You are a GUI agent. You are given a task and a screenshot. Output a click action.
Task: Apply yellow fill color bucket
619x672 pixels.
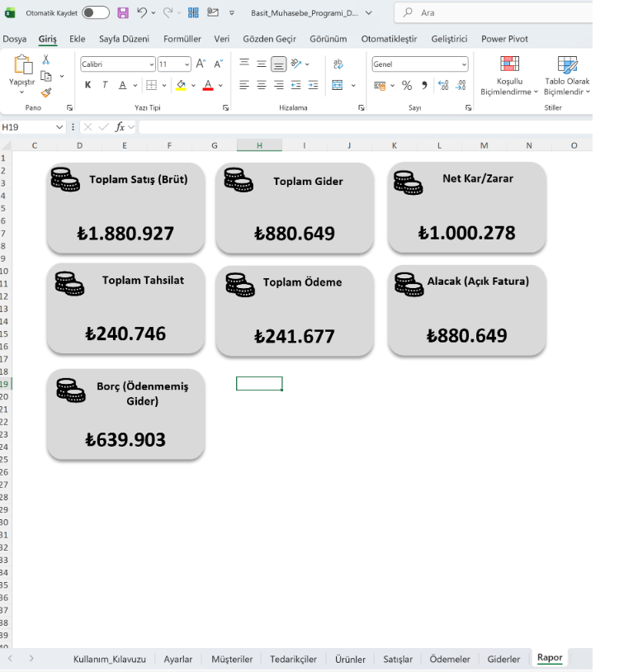click(x=182, y=85)
